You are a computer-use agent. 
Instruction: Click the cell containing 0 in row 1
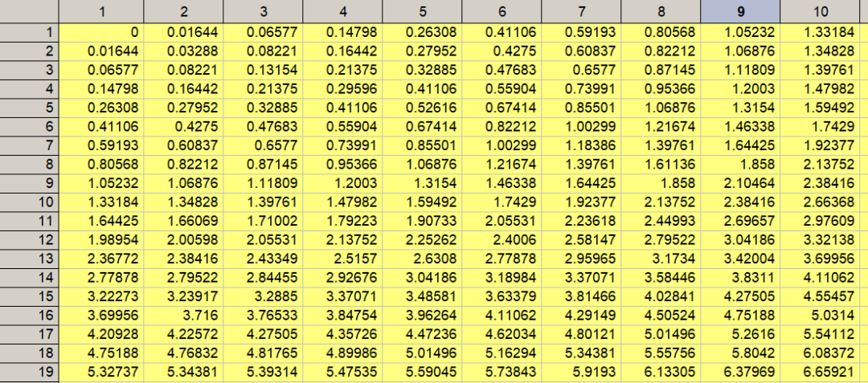click(100, 33)
